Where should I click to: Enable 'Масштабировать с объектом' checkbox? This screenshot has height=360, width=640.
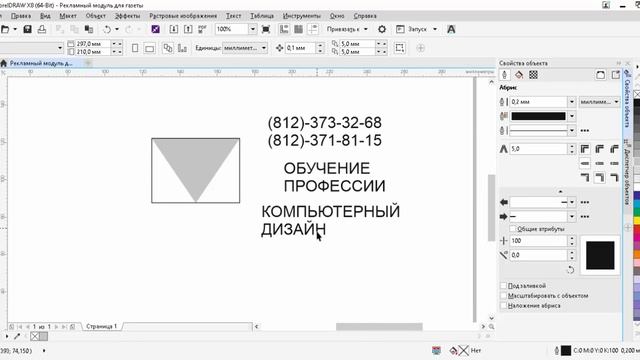503,296
